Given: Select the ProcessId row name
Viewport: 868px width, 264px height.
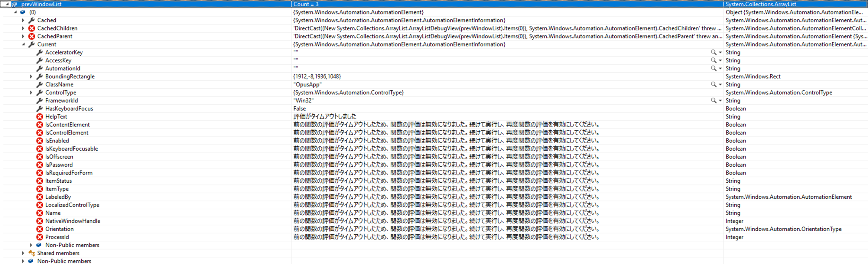Looking at the screenshot, I should click(x=57, y=237).
